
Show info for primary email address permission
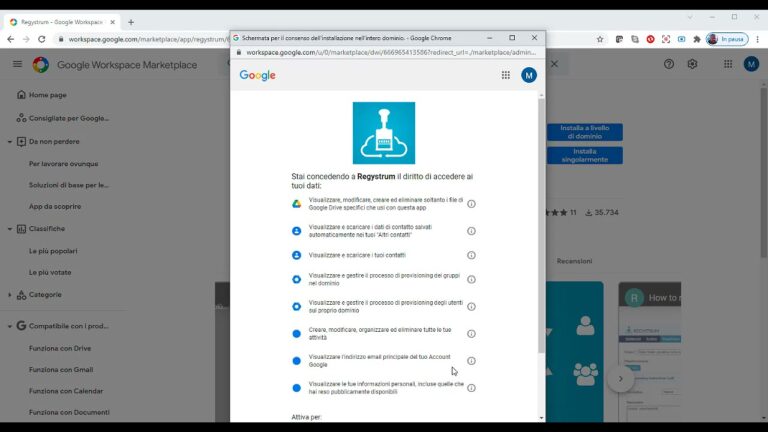pyautogui.click(x=471, y=361)
